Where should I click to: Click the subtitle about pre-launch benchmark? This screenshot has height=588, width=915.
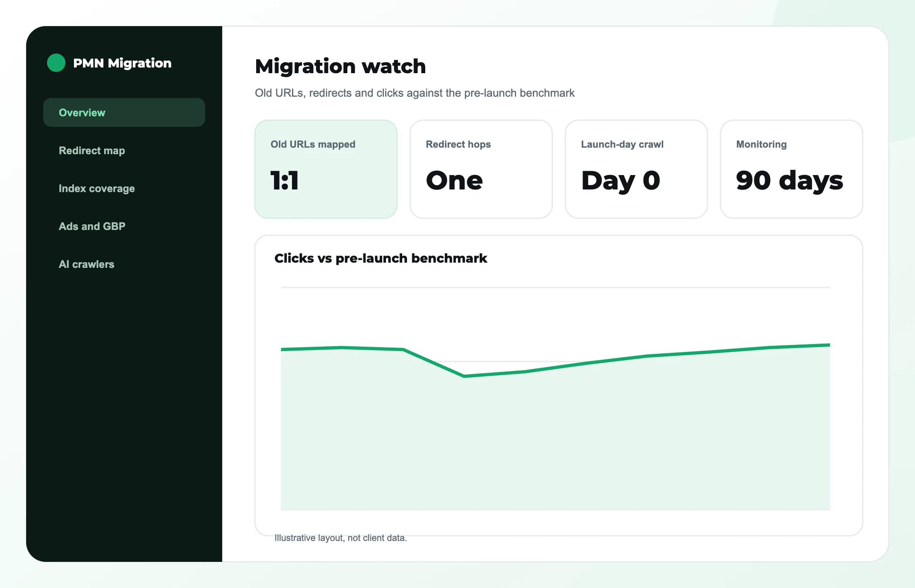pyautogui.click(x=415, y=93)
